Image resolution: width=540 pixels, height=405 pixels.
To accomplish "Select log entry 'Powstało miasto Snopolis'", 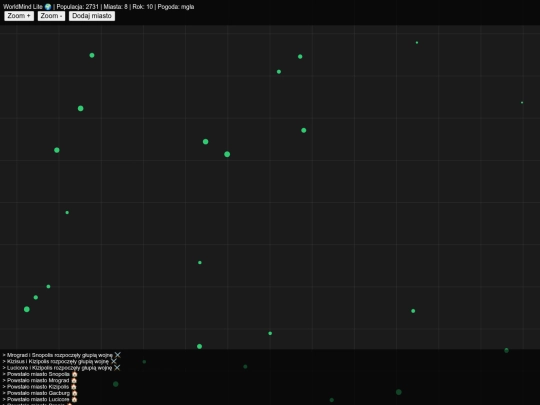I will [38, 374].
